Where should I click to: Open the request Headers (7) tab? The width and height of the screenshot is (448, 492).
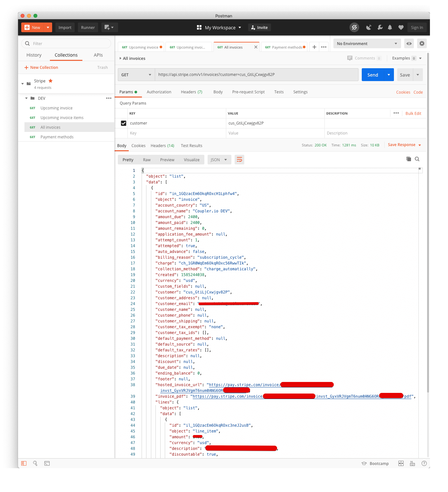tap(191, 92)
